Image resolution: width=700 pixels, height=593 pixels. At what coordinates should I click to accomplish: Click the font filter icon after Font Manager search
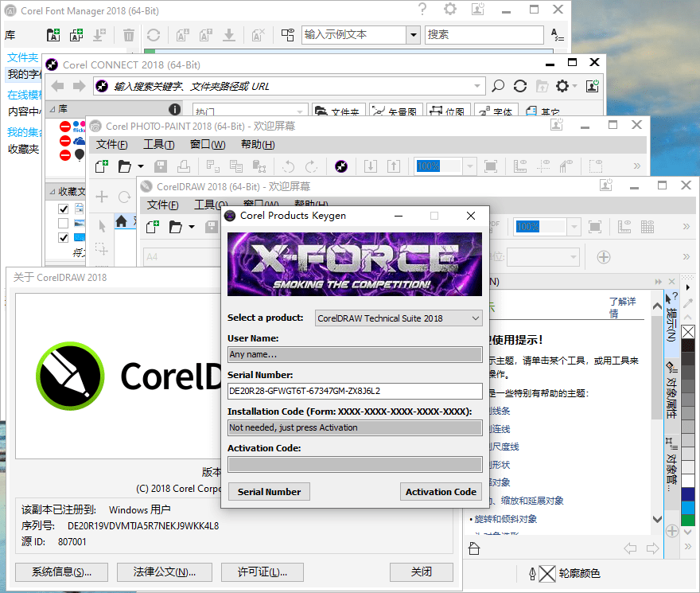557,35
